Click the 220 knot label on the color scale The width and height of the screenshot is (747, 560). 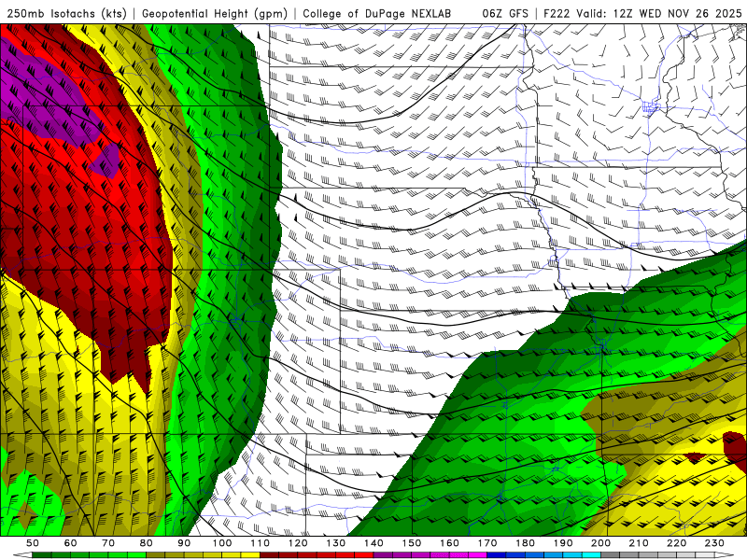click(676, 543)
